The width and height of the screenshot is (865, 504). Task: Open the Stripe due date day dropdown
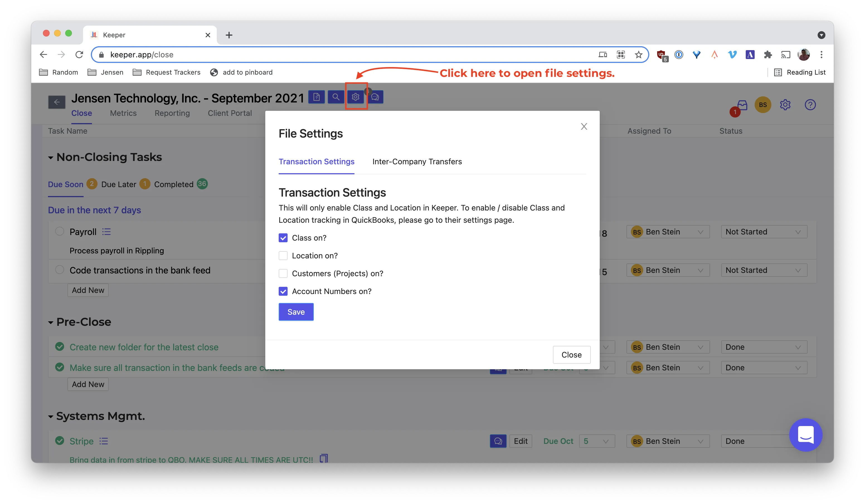click(x=597, y=441)
